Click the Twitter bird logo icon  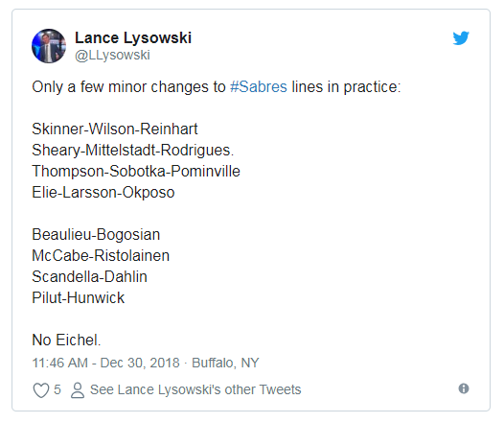click(x=461, y=38)
